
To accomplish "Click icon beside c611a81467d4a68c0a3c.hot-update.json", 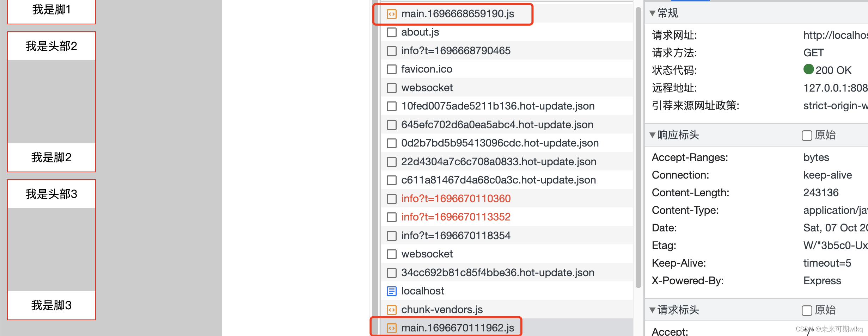I will pyautogui.click(x=392, y=180).
